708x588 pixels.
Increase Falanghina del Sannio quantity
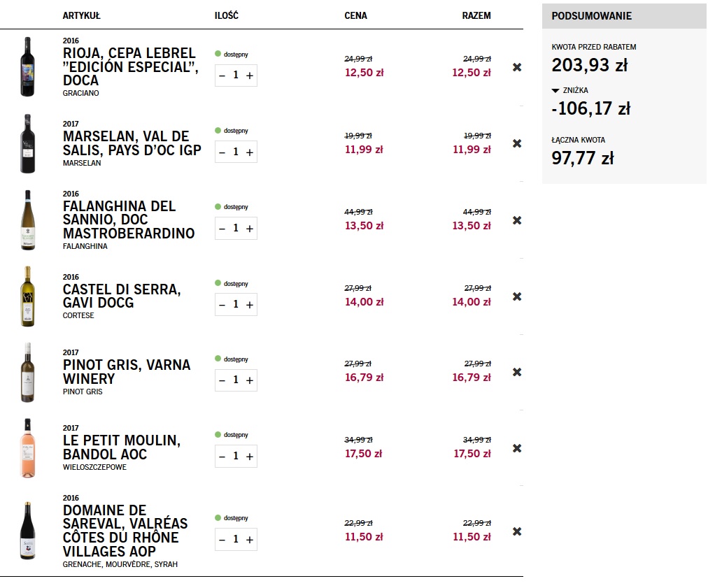coord(250,229)
